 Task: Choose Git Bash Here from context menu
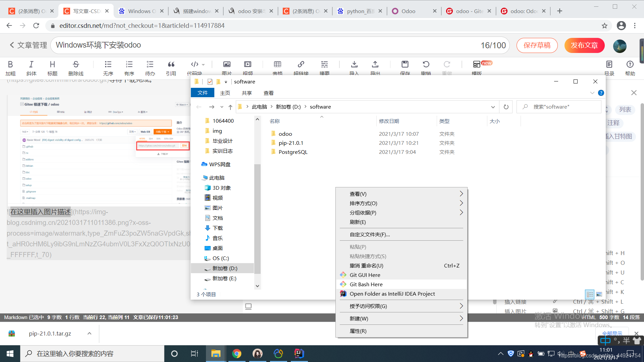click(x=401, y=284)
